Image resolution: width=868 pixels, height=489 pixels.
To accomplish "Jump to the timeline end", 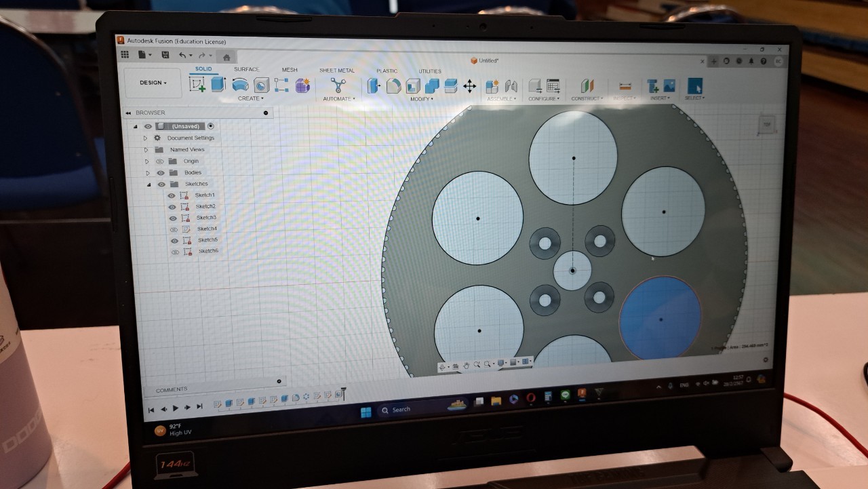I will click(x=199, y=407).
